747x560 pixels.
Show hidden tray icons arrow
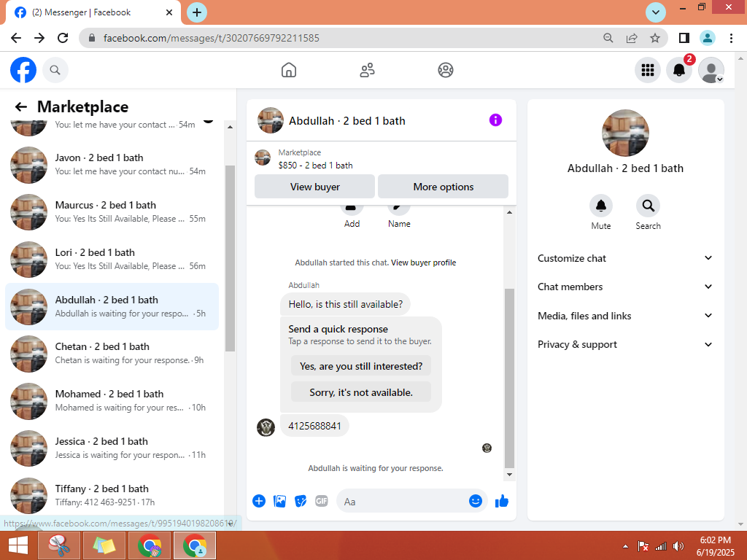coord(625,546)
